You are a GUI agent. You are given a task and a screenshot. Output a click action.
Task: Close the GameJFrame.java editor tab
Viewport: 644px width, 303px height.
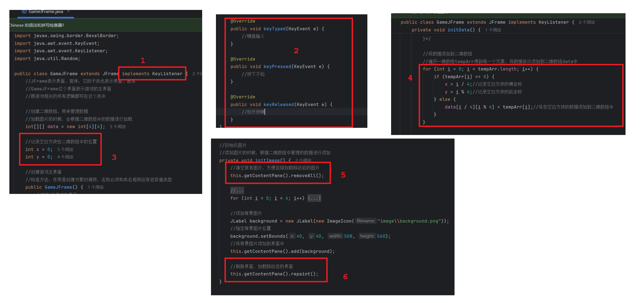[68, 11]
